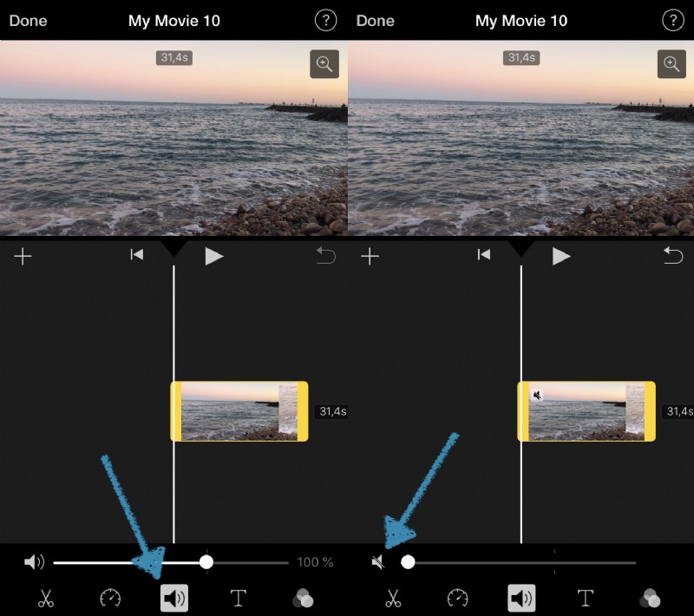This screenshot has height=616, width=694.
Task: Tap the help question mark icon
Action: point(326,20)
